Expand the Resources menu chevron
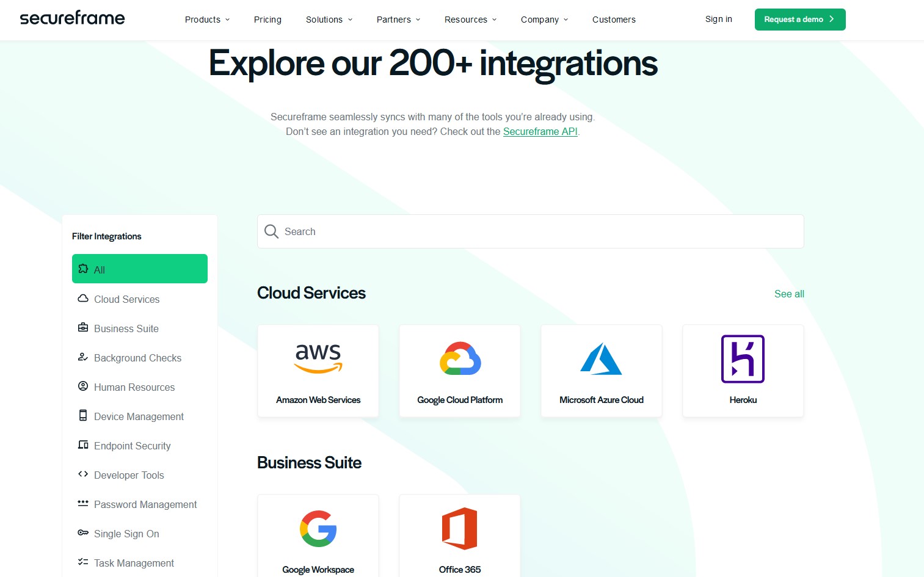924x577 pixels. pyautogui.click(x=495, y=20)
